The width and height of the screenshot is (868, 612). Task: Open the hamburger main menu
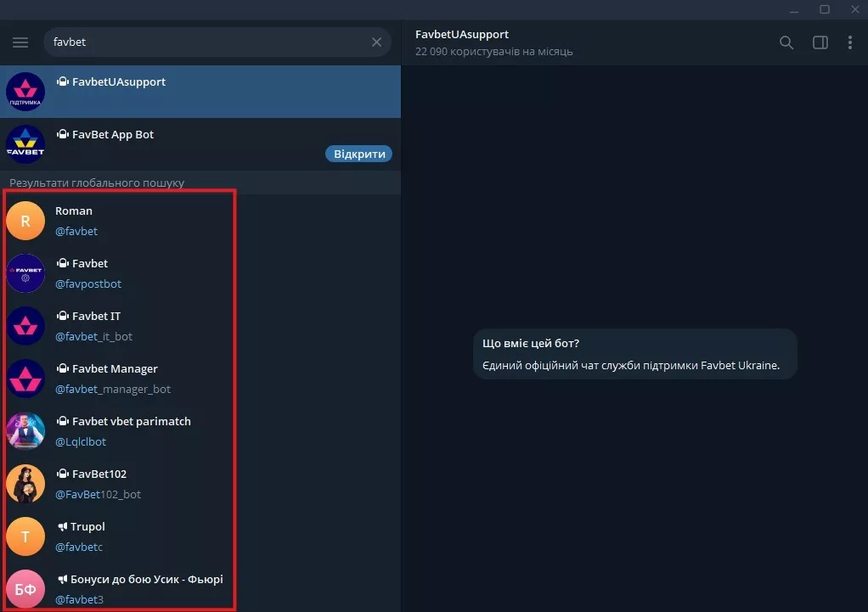20,42
